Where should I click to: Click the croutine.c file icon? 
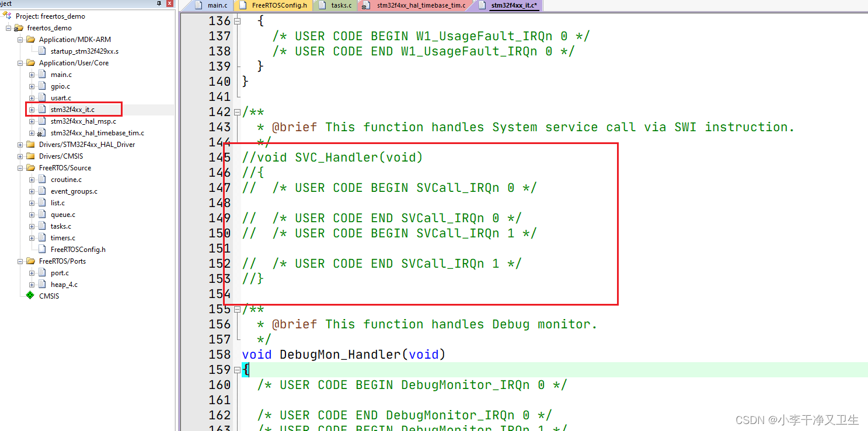point(42,179)
